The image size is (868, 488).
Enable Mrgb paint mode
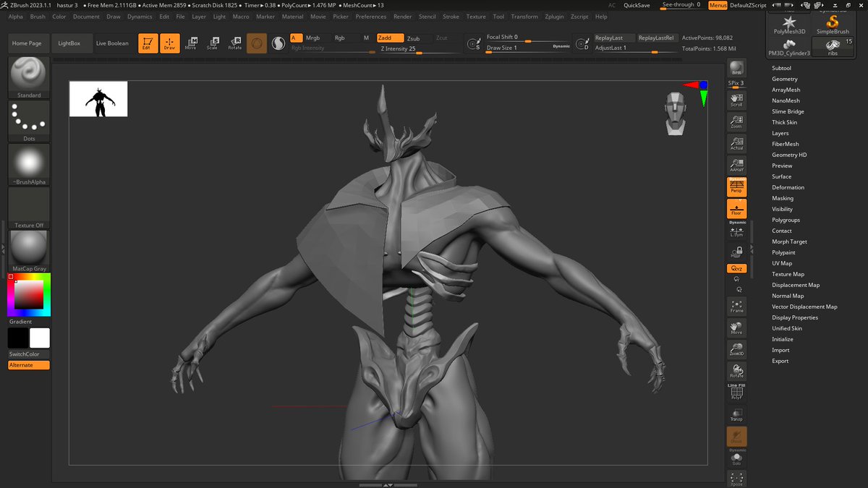click(312, 38)
